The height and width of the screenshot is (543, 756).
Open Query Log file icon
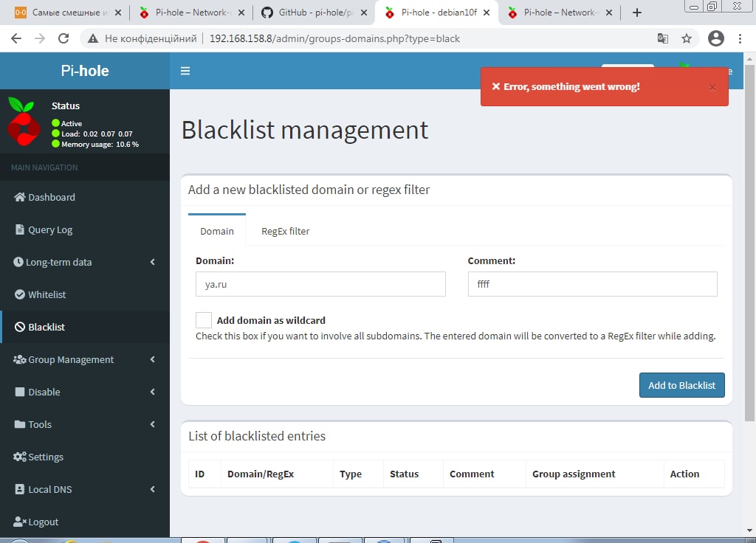coord(20,229)
